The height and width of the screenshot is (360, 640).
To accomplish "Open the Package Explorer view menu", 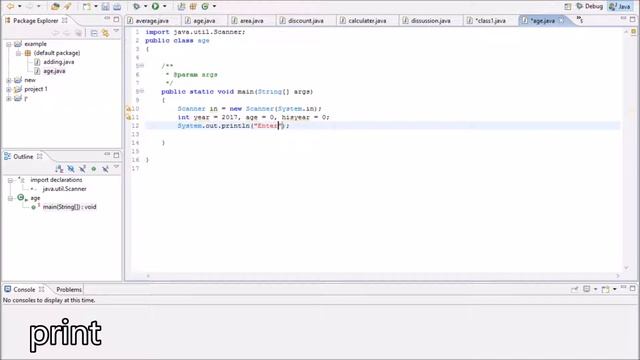I will (x=116, y=31).
